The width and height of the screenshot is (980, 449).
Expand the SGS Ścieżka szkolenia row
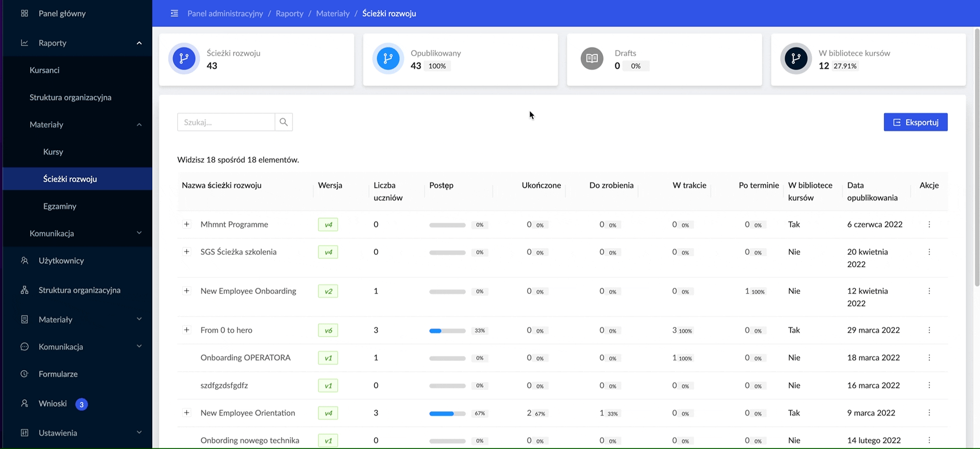186,251
